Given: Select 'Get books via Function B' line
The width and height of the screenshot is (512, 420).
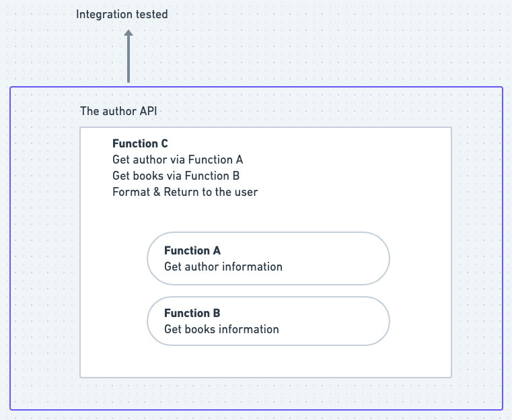Looking at the screenshot, I should click(176, 176).
